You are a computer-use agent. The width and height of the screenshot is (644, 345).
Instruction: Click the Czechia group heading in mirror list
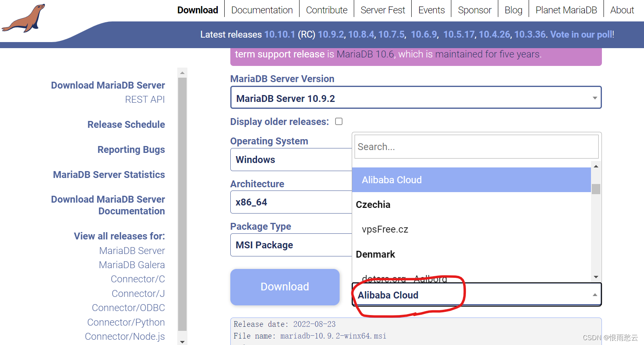point(373,205)
